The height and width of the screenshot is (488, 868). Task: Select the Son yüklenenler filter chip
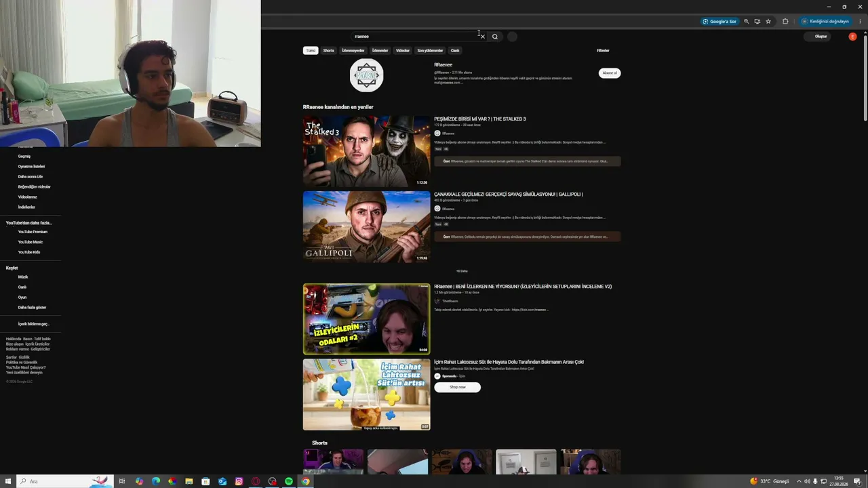[x=430, y=51]
